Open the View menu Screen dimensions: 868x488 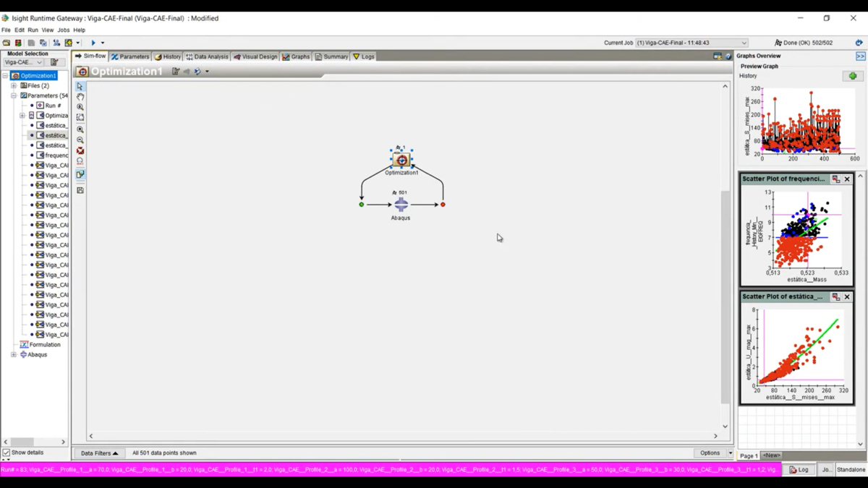coord(48,30)
